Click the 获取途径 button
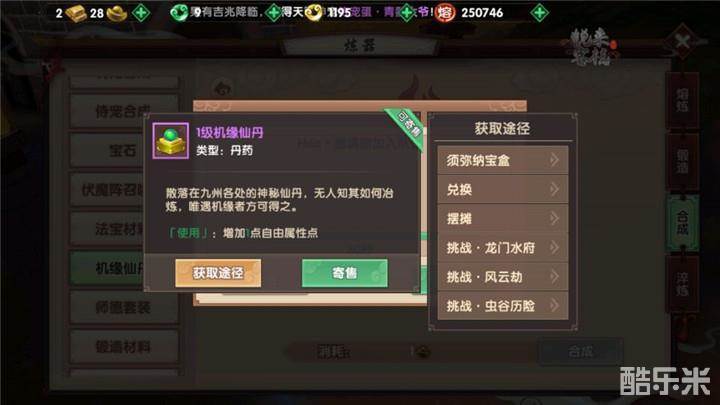Viewport: 720px width, 405px height. [218, 273]
